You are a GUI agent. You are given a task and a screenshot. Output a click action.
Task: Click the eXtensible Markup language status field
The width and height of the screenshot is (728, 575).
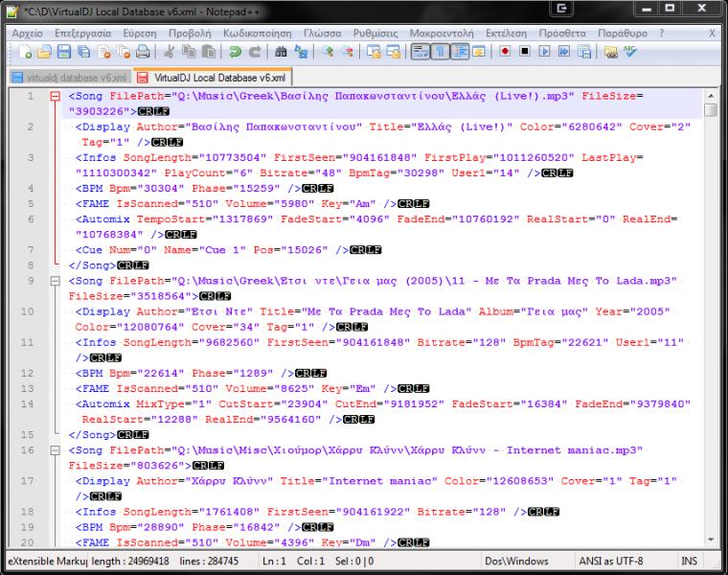pos(48,561)
